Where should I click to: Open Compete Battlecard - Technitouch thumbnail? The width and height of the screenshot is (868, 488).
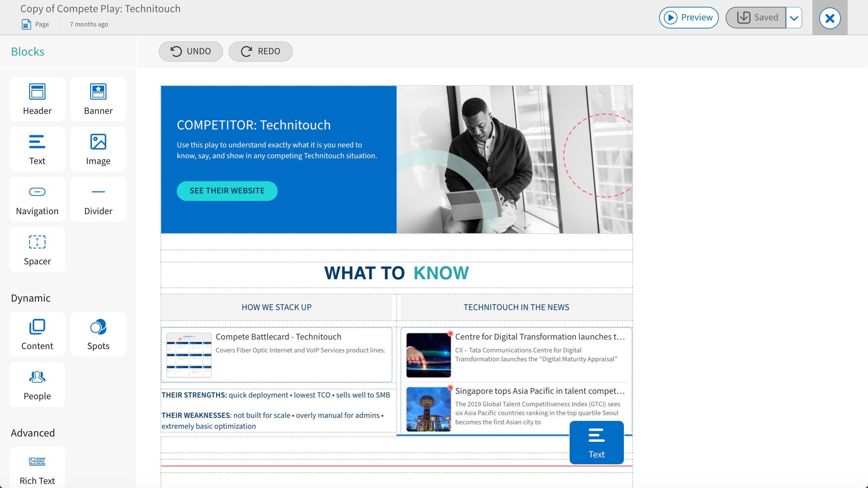189,355
